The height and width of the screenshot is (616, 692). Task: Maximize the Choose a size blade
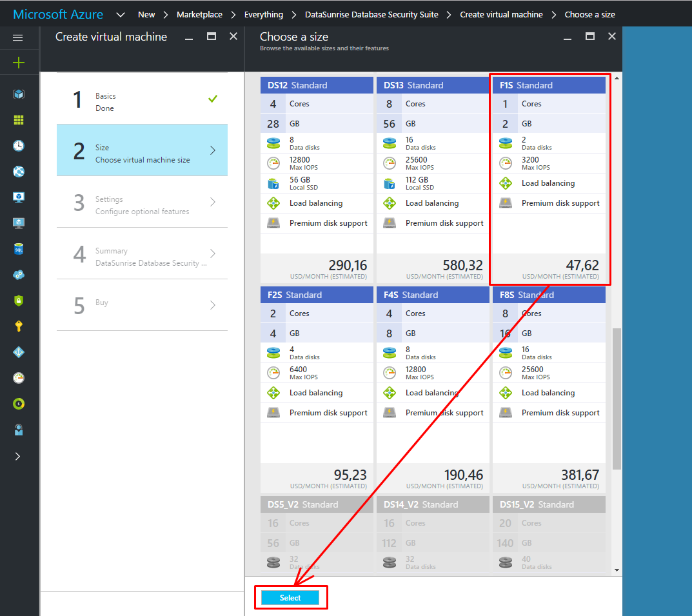coord(589,37)
